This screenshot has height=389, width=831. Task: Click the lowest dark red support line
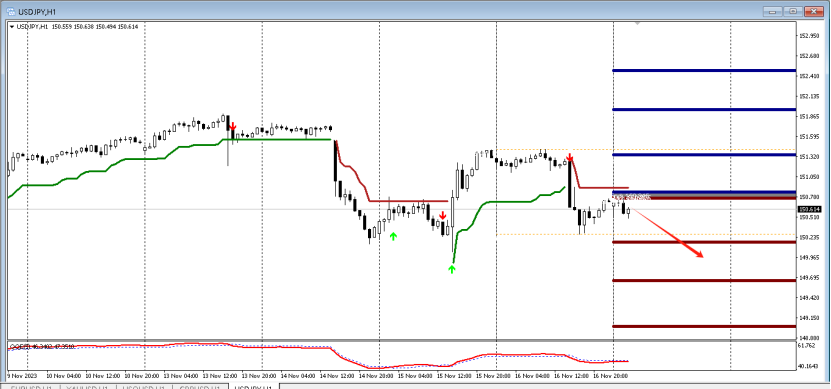704,326
